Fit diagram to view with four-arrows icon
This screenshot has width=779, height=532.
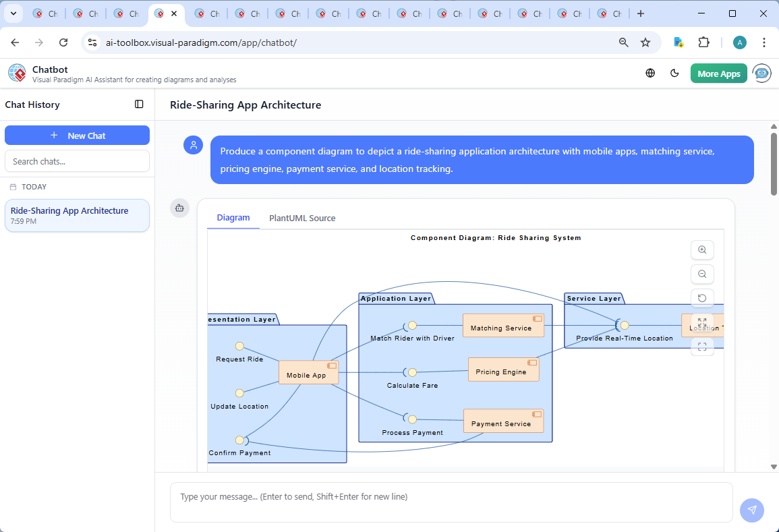[702, 322]
